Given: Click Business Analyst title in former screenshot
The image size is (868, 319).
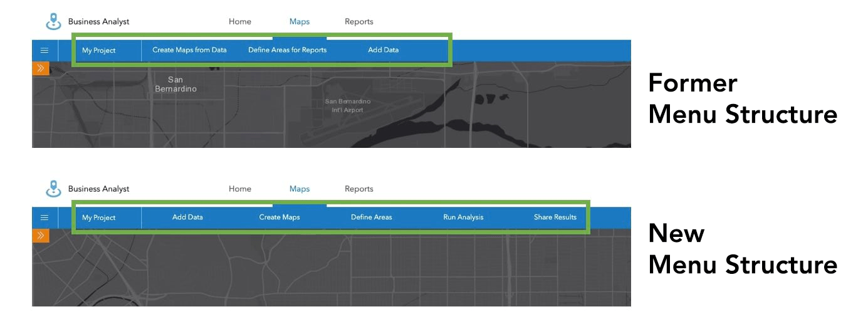Looking at the screenshot, I should [x=98, y=21].
